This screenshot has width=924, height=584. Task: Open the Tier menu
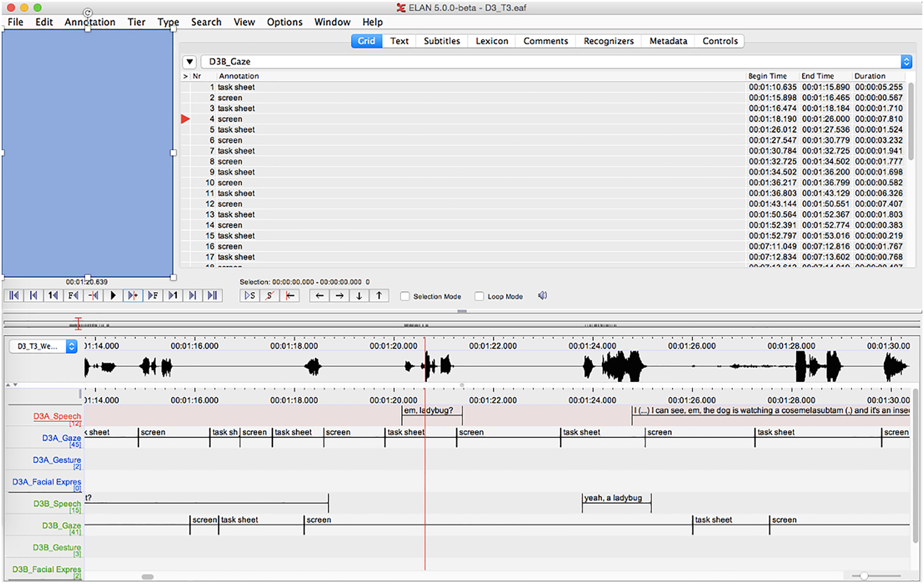(136, 22)
